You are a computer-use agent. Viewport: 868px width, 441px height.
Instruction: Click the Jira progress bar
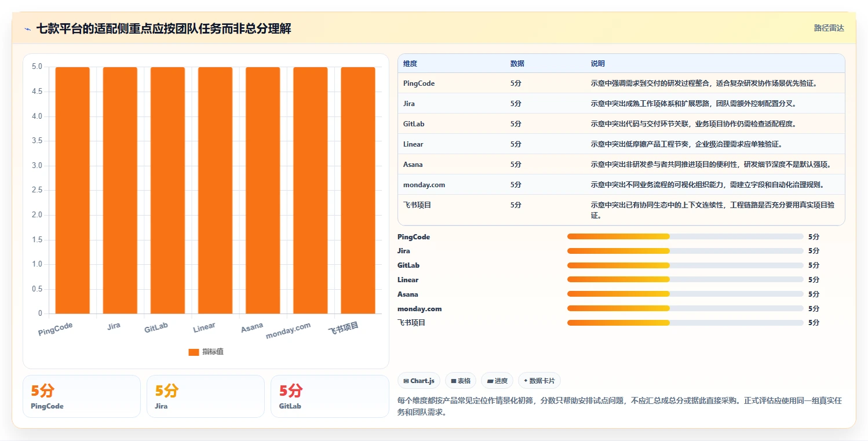tap(685, 251)
